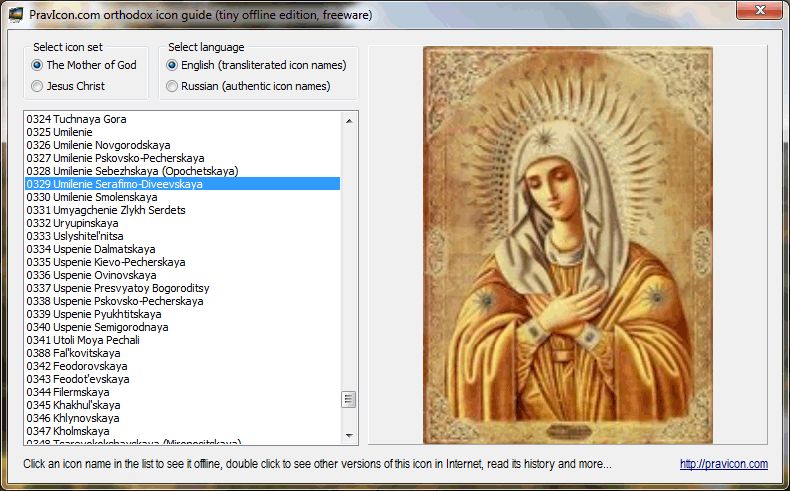
Task: Select Jesus Christ icon set
Action: [x=68, y=86]
